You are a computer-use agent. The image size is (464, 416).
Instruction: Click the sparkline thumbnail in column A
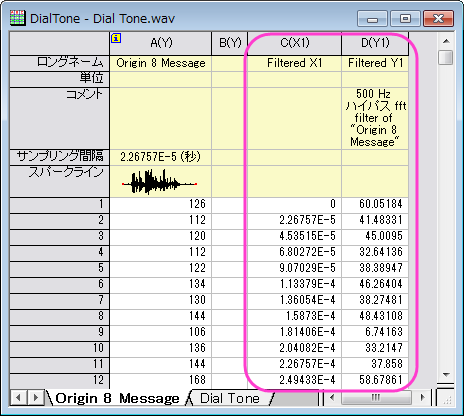[x=160, y=182]
